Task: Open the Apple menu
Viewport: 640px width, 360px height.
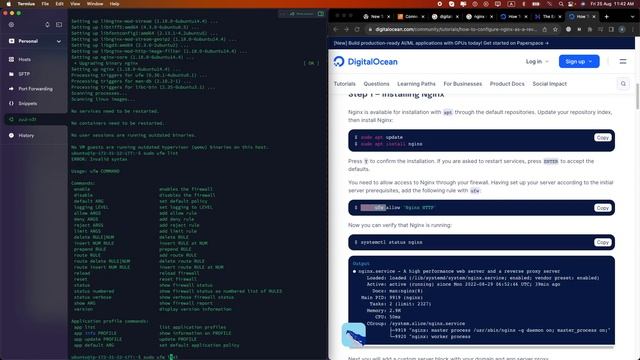Action: point(8,4)
